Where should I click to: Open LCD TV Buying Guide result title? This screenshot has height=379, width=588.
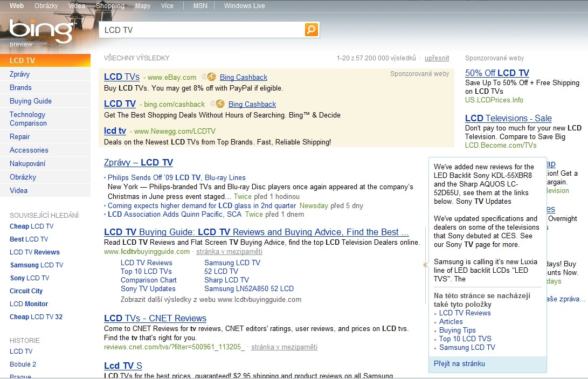click(256, 232)
